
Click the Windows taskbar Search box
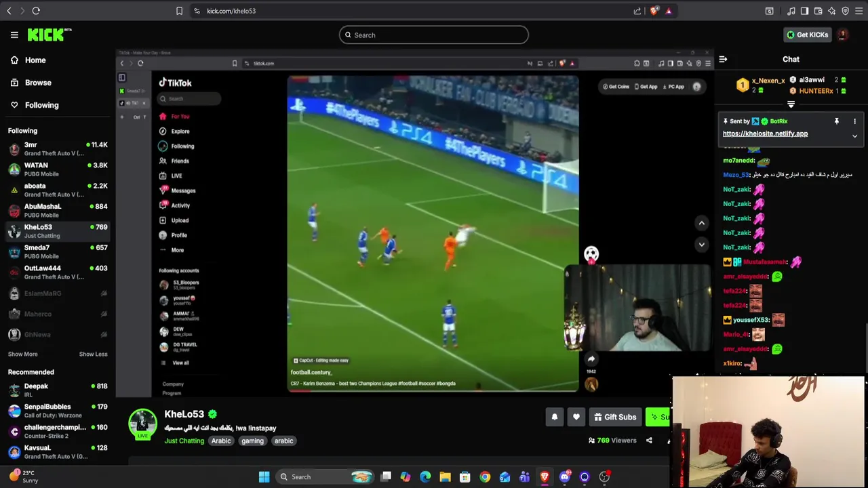click(325, 477)
